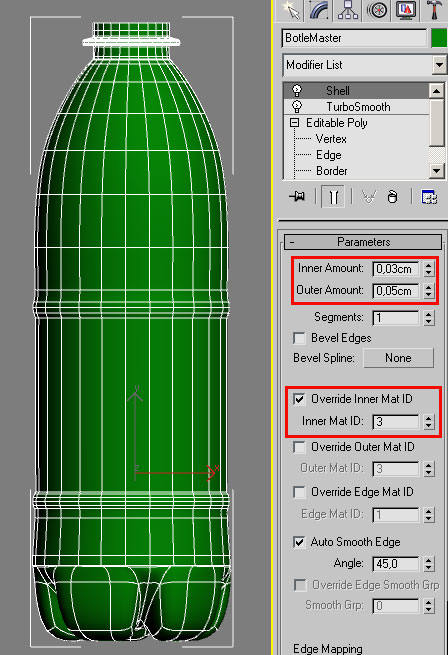The height and width of the screenshot is (655, 448).
Task: Adjust the Smooth Grp spinner
Action: pos(429,606)
